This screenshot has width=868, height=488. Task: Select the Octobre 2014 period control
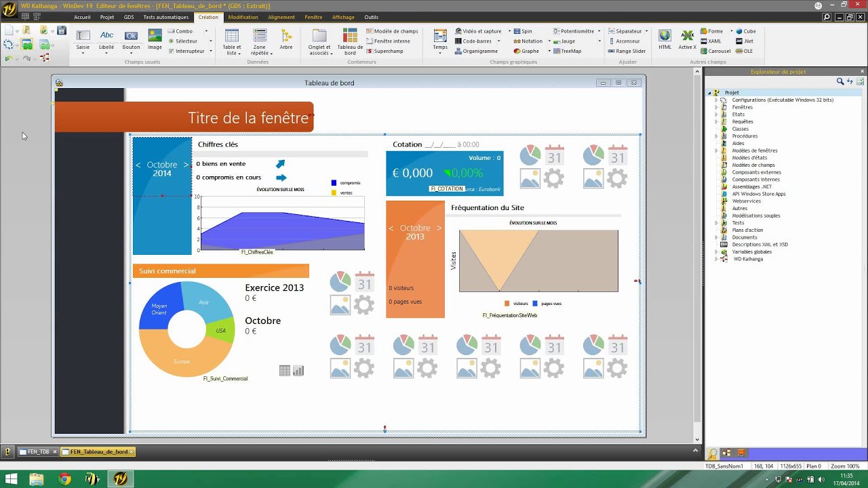[162, 196]
